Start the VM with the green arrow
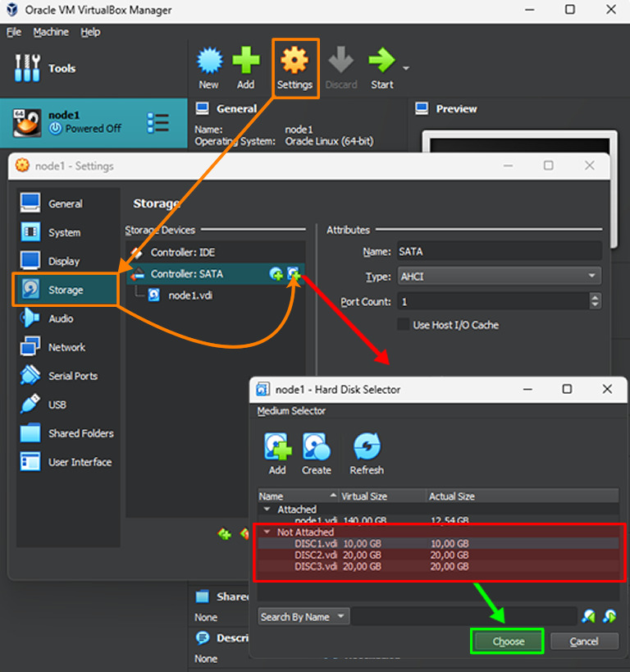 click(x=382, y=68)
